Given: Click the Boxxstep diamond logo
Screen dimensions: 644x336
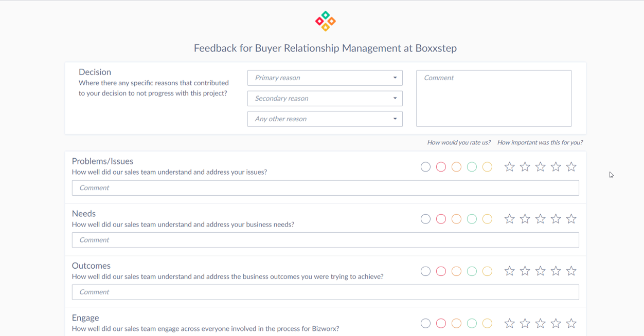Looking at the screenshot, I should [x=325, y=21].
